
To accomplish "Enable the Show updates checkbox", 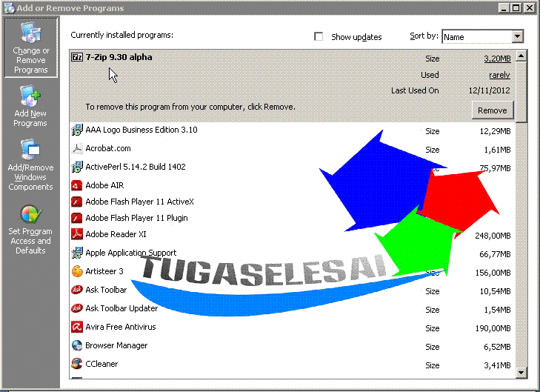I will point(319,36).
